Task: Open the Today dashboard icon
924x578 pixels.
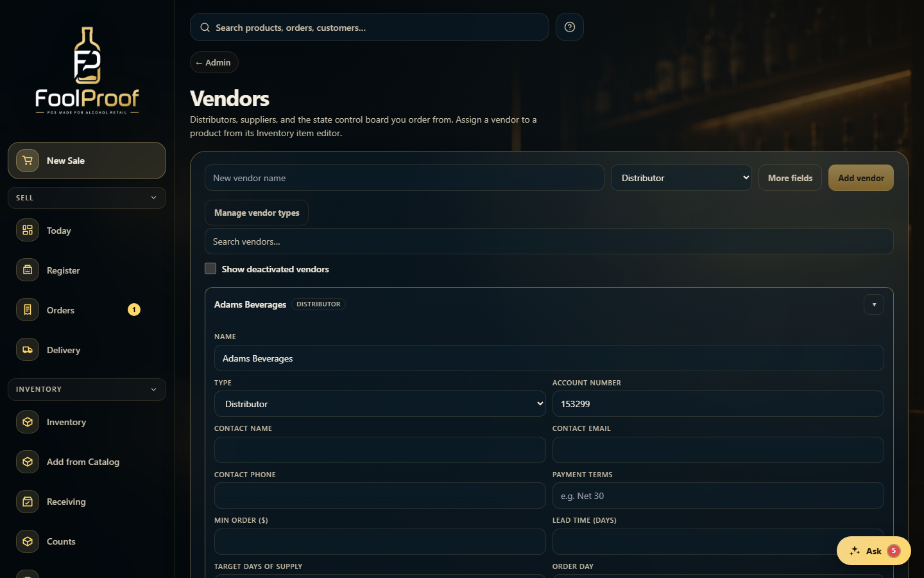Action: [x=28, y=230]
